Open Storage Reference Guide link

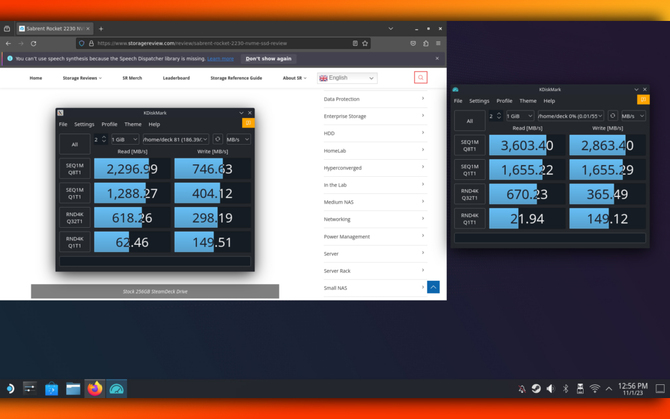tap(236, 78)
